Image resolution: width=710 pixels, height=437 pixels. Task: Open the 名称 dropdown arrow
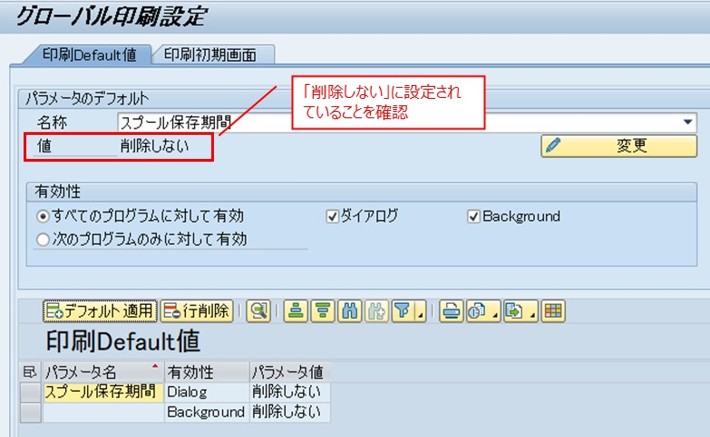(x=687, y=122)
